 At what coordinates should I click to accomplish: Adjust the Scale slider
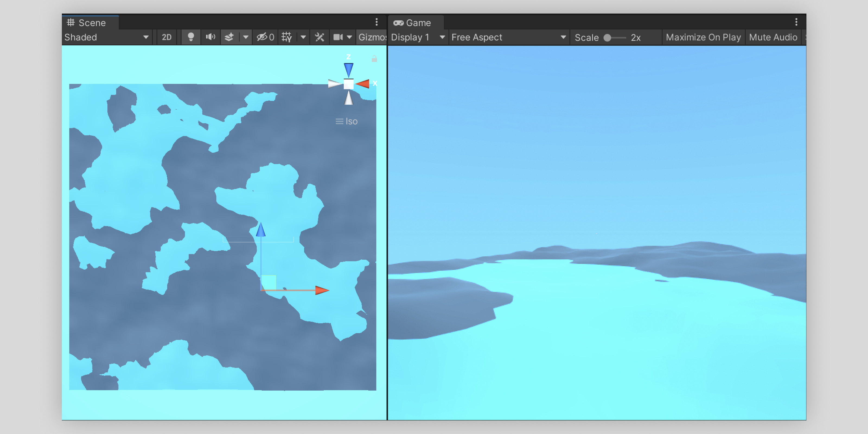click(615, 38)
